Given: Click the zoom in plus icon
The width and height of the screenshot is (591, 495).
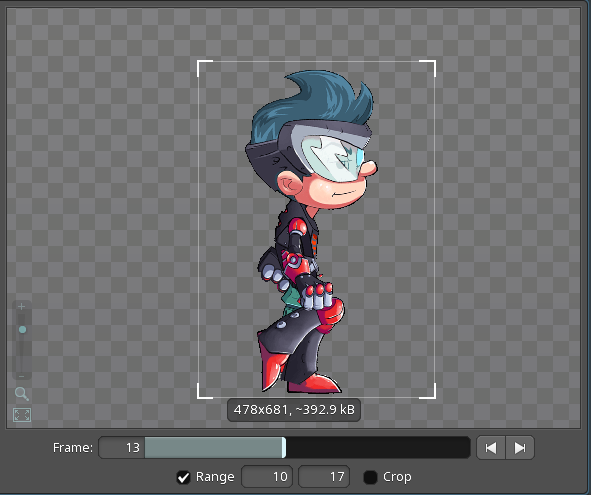Looking at the screenshot, I should (x=21, y=307).
